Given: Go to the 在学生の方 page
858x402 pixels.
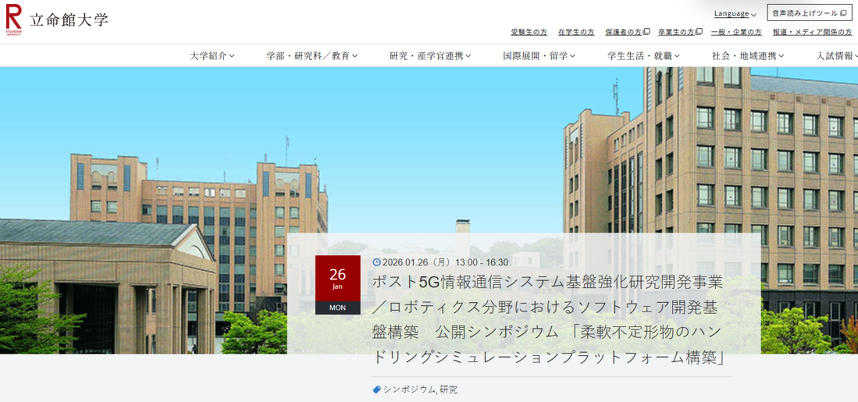Looking at the screenshot, I should tap(576, 32).
